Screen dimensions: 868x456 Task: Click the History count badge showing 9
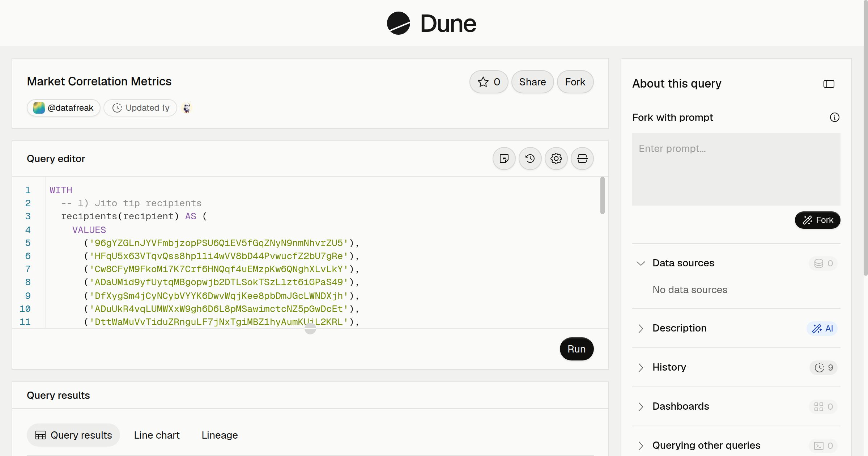pos(824,367)
